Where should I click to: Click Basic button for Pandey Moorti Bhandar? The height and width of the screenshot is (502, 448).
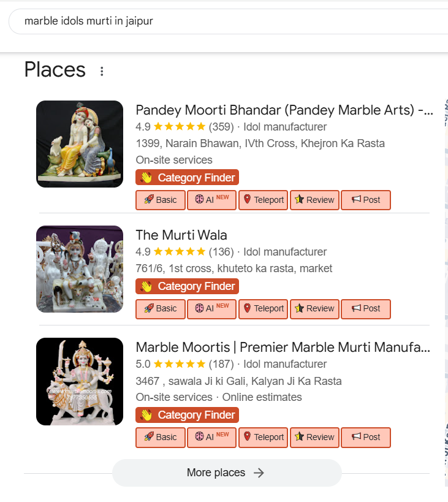161,200
